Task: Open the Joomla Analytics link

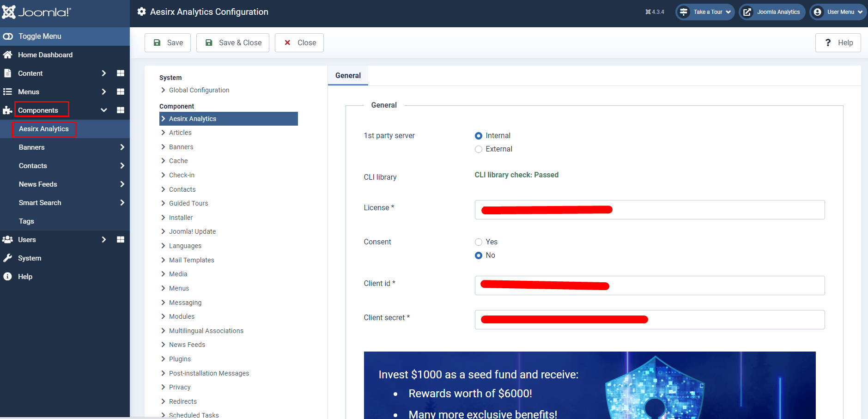Action: 772,12
